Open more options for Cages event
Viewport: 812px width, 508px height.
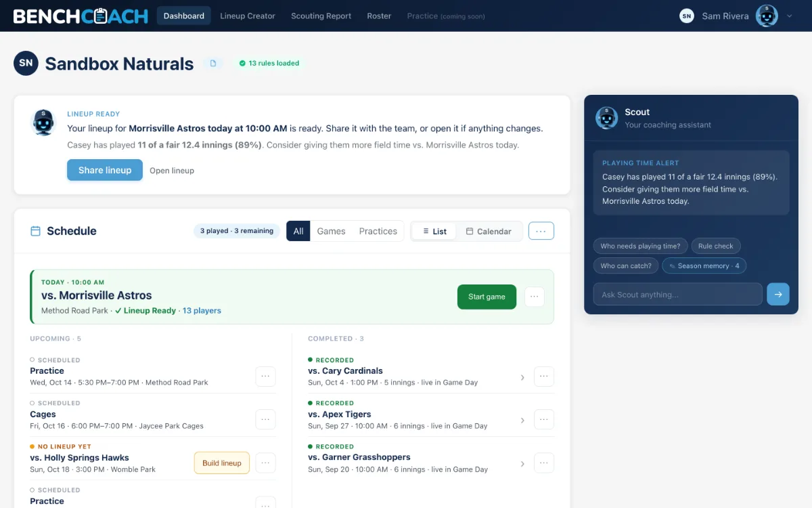[265, 419]
